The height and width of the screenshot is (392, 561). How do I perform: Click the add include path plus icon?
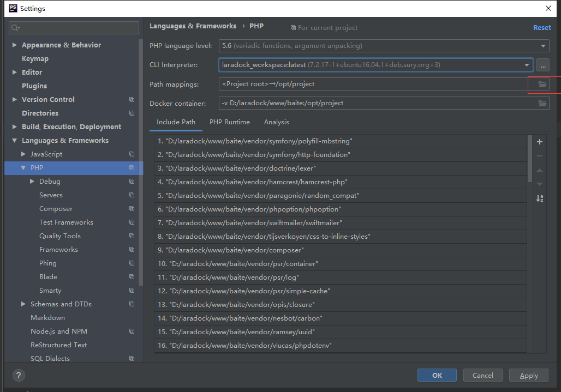[x=540, y=142]
